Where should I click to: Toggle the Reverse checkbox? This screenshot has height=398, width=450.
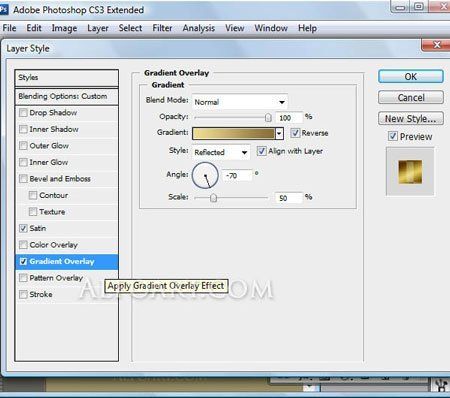[x=295, y=133]
